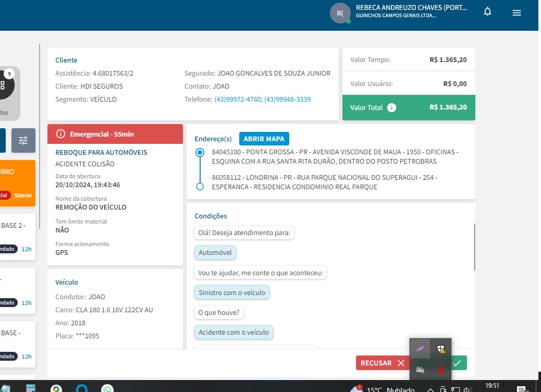This screenshot has width=541, height=392.
Task: Click the insured name JOAO GONCALVES DE SOUZA JUNIOR
Action: pyautogui.click(x=274, y=73)
